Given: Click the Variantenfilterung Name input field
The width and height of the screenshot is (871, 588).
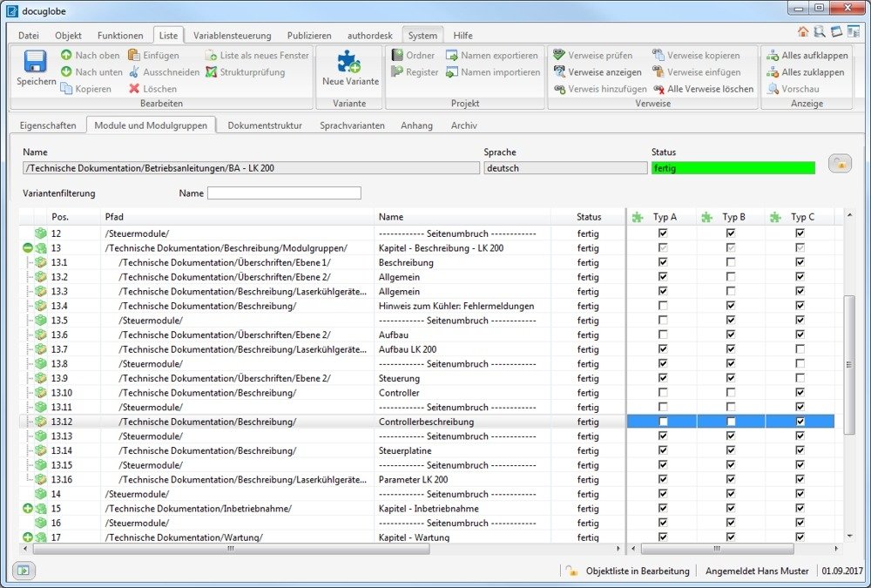Looking at the screenshot, I should pyautogui.click(x=284, y=193).
